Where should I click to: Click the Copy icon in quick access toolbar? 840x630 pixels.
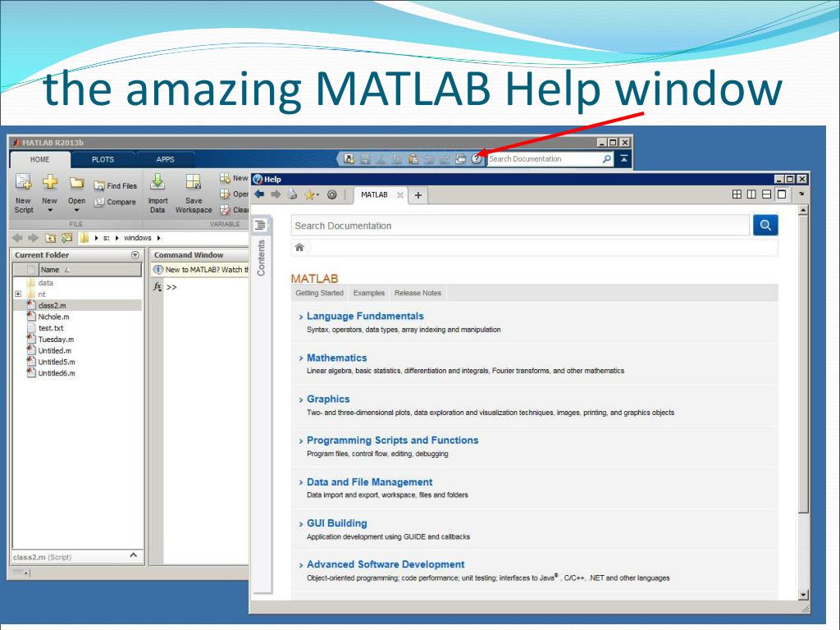[397, 159]
